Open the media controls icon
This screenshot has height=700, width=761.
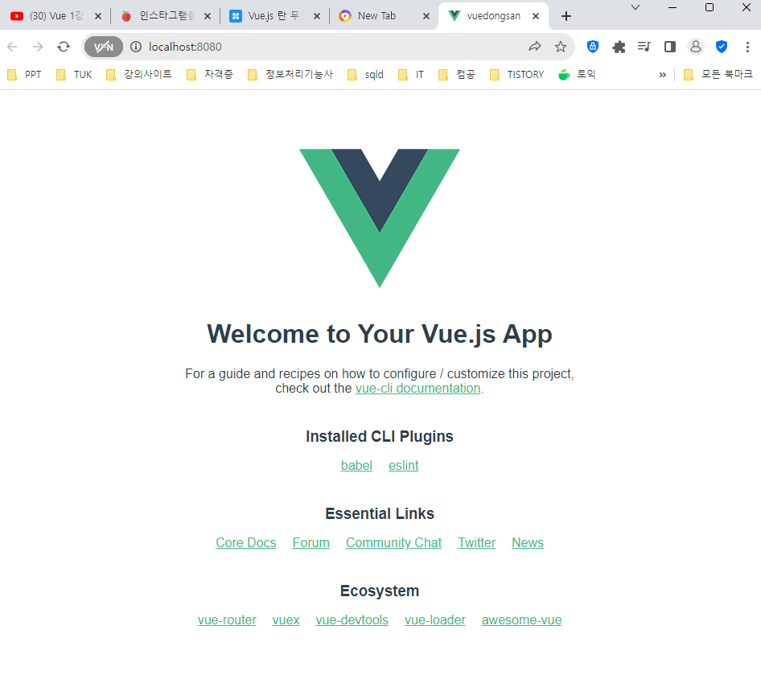(x=644, y=47)
